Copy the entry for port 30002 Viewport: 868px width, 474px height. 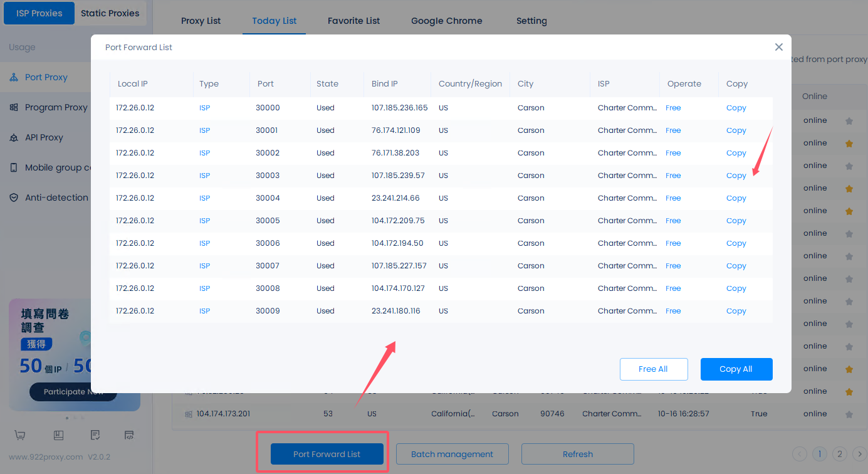click(736, 153)
